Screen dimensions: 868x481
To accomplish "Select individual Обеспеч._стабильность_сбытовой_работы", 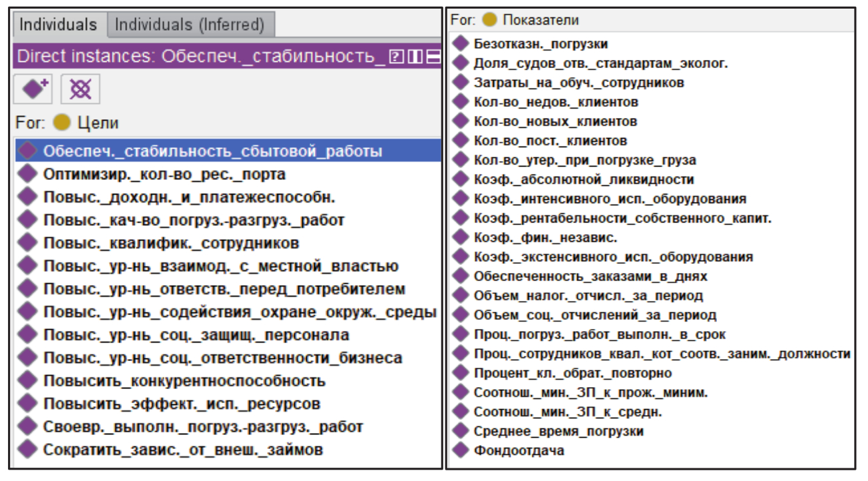I will 212,151.
